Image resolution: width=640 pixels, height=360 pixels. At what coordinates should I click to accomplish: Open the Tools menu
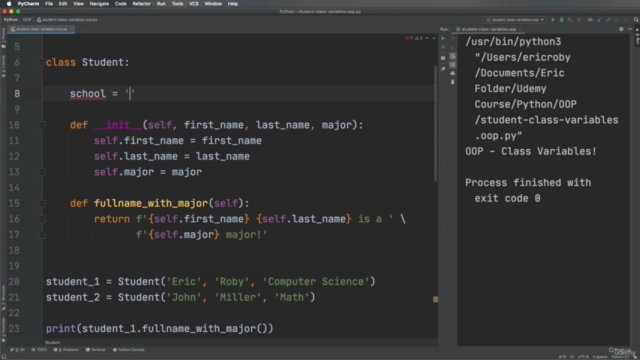177,4
